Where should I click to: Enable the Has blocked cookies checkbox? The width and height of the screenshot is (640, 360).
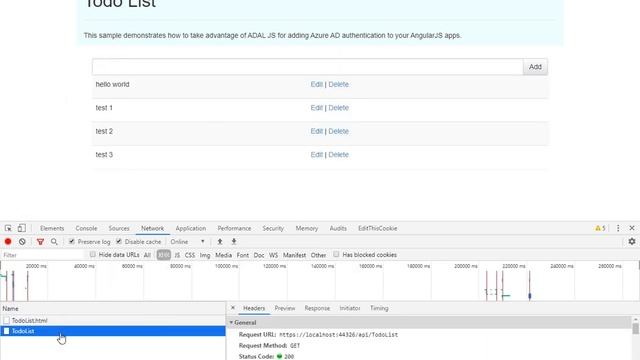(x=336, y=254)
